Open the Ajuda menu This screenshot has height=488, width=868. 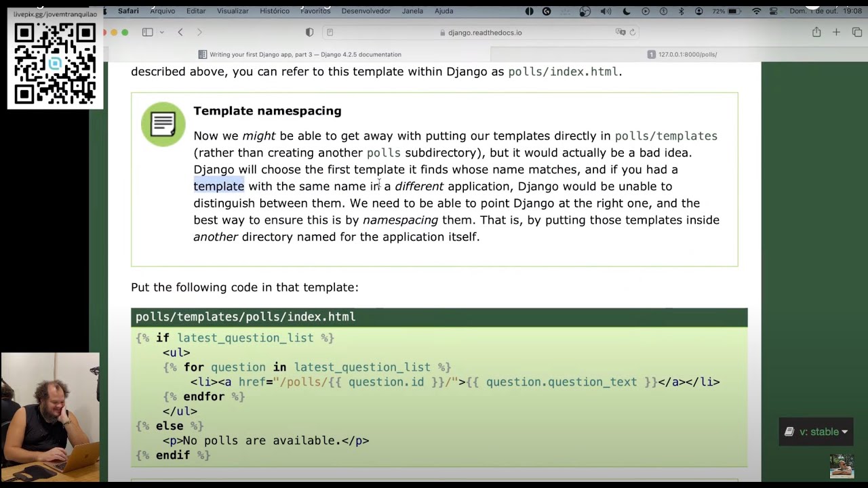(x=443, y=11)
